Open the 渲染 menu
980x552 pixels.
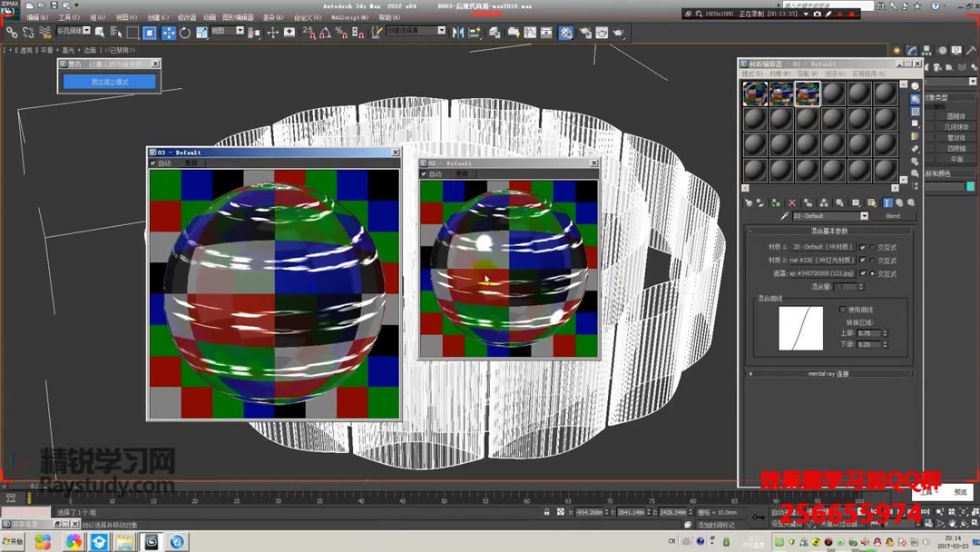pyautogui.click(x=272, y=16)
